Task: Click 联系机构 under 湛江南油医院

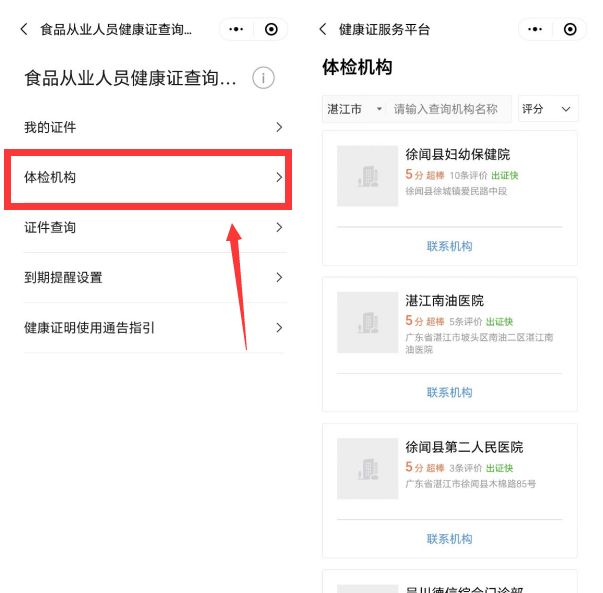Action: coord(449,393)
